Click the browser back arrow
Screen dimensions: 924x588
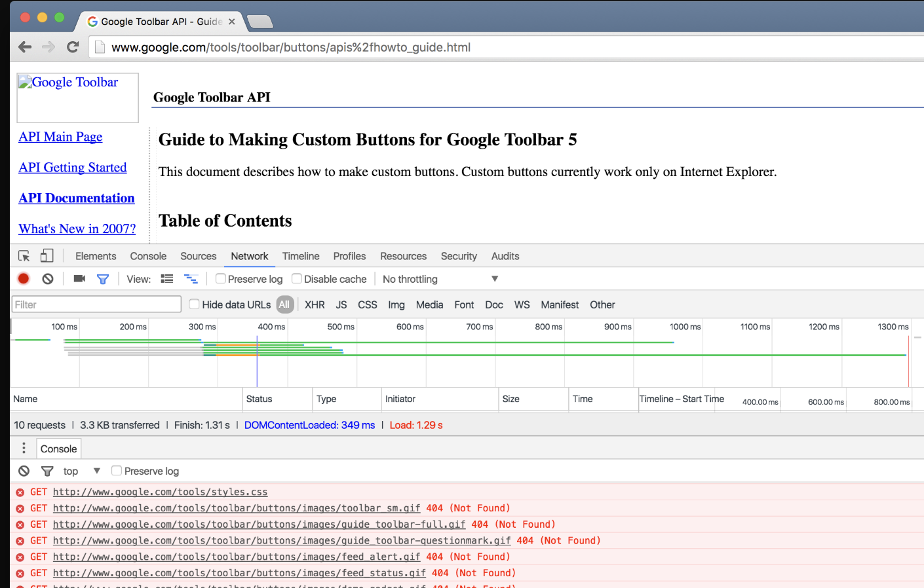coord(25,47)
